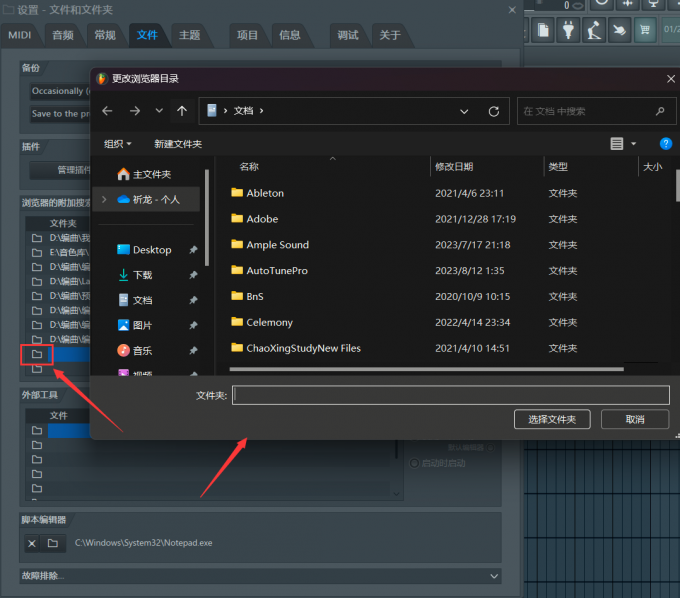
Task: Select the 启动时启动 radio button
Action: [414, 463]
